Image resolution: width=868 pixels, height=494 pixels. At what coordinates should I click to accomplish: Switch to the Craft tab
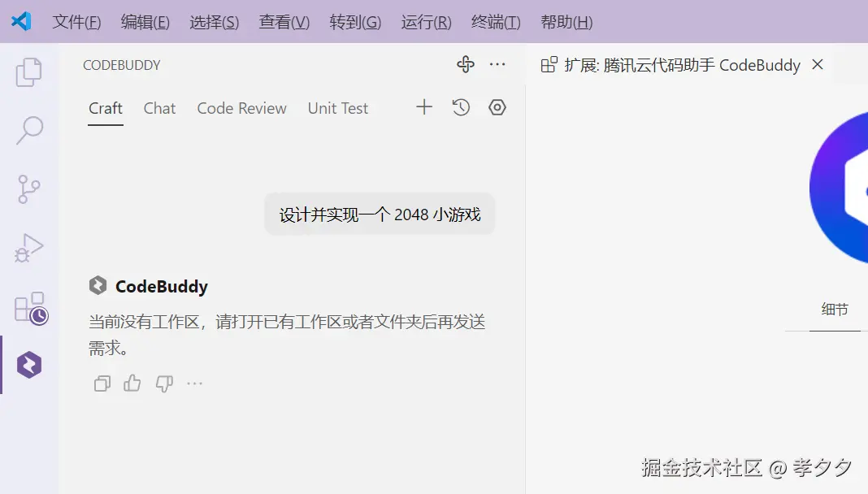tap(105, 108)
